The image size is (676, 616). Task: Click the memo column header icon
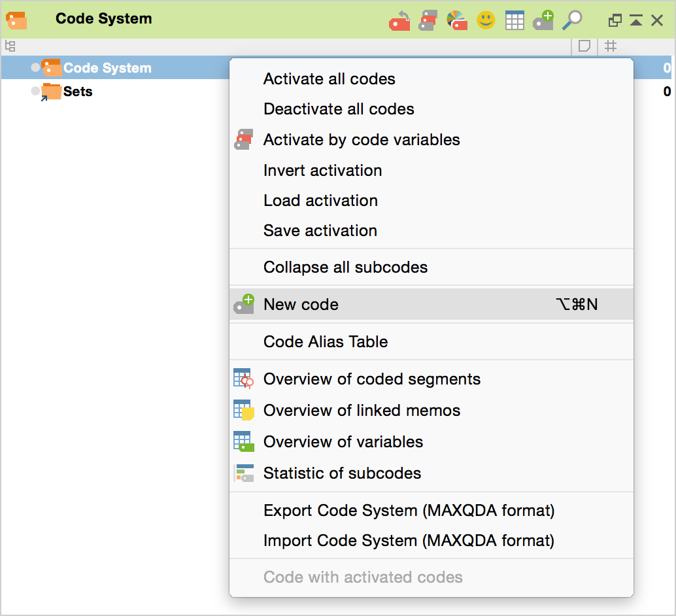(x=584, y=46)
